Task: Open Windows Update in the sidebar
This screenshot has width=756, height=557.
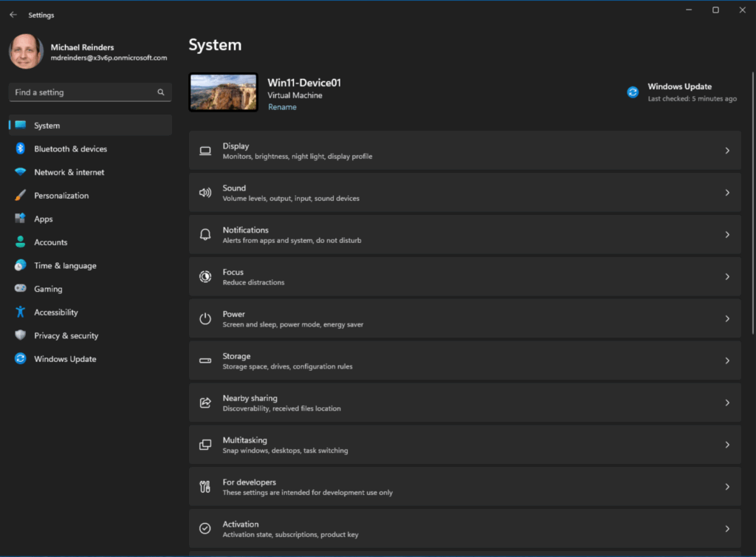Action: tap(90, 358)
